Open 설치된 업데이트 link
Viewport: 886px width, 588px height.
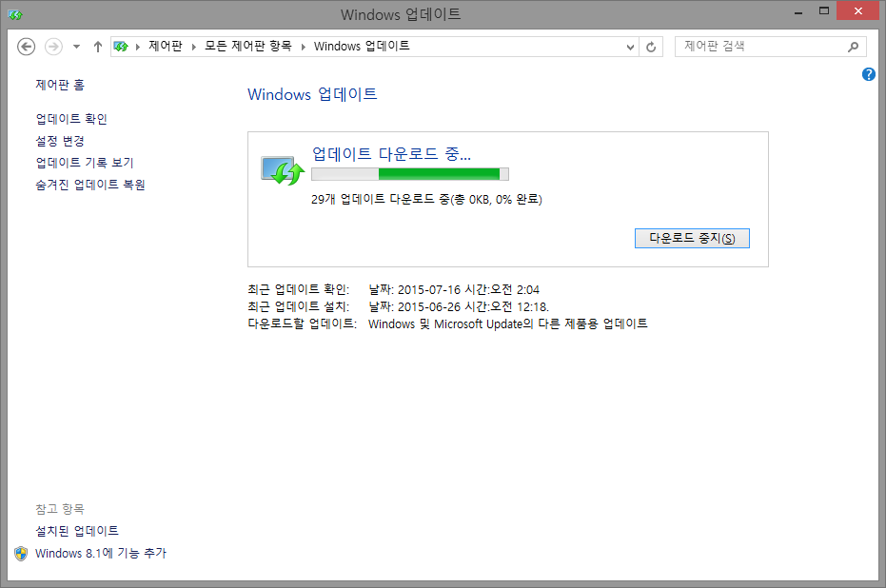[77, 531]
